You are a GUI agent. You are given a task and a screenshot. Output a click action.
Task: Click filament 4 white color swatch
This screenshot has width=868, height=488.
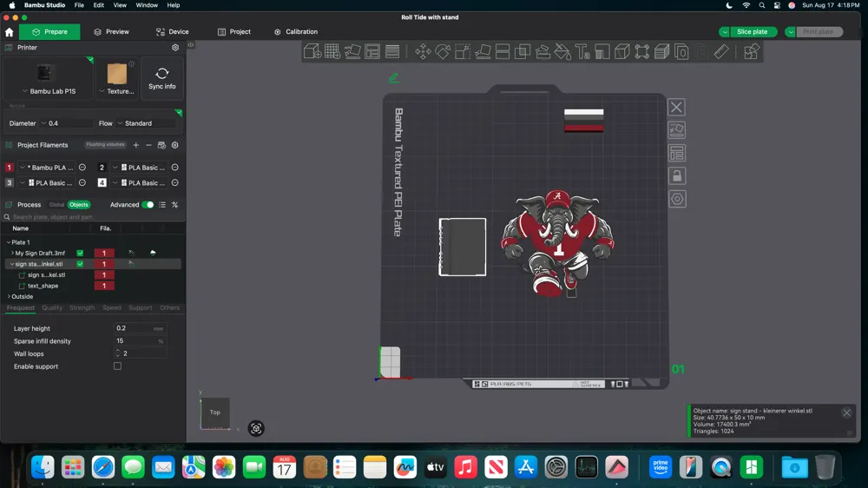[x=102, y=183]
